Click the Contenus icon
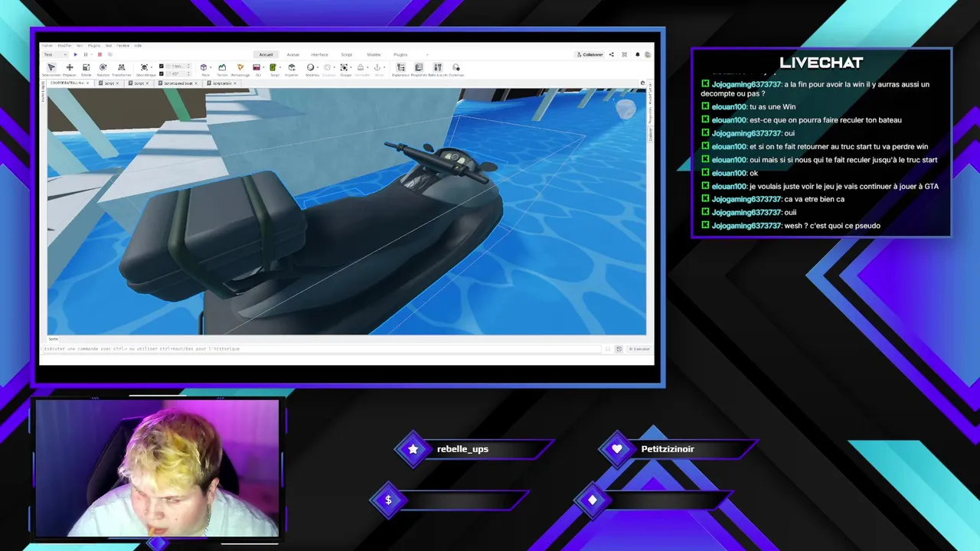 456,67
